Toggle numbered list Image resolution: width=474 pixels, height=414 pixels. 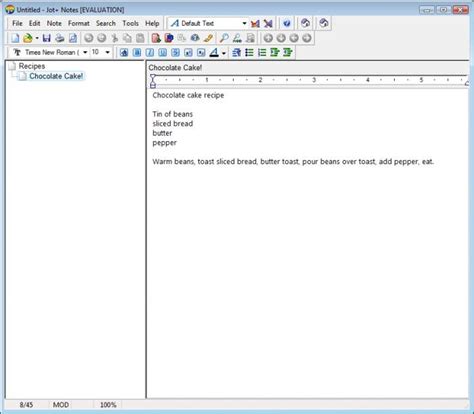[262, 52]
